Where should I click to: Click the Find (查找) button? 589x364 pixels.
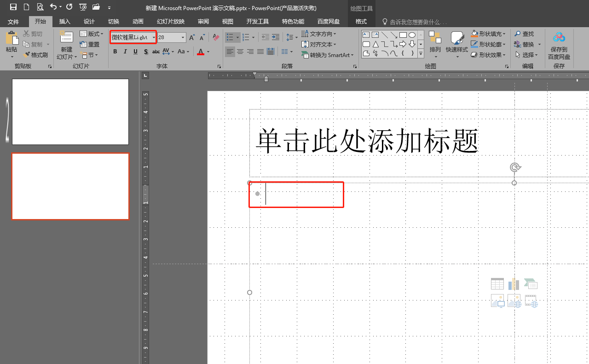[x=524, y=34]
